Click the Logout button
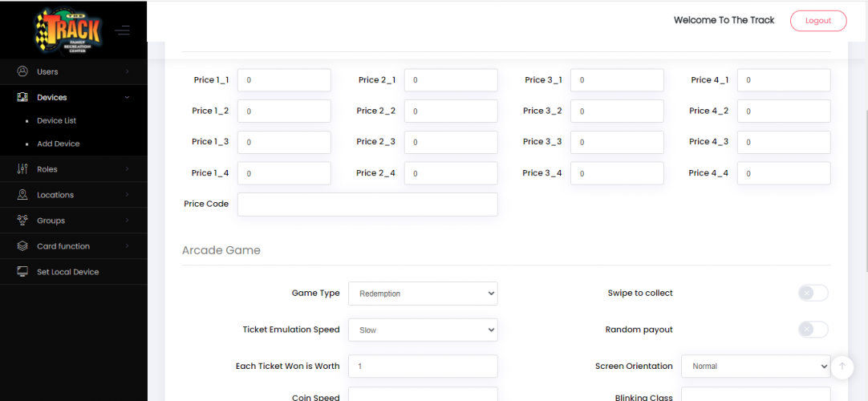 (x=818, y=21)
